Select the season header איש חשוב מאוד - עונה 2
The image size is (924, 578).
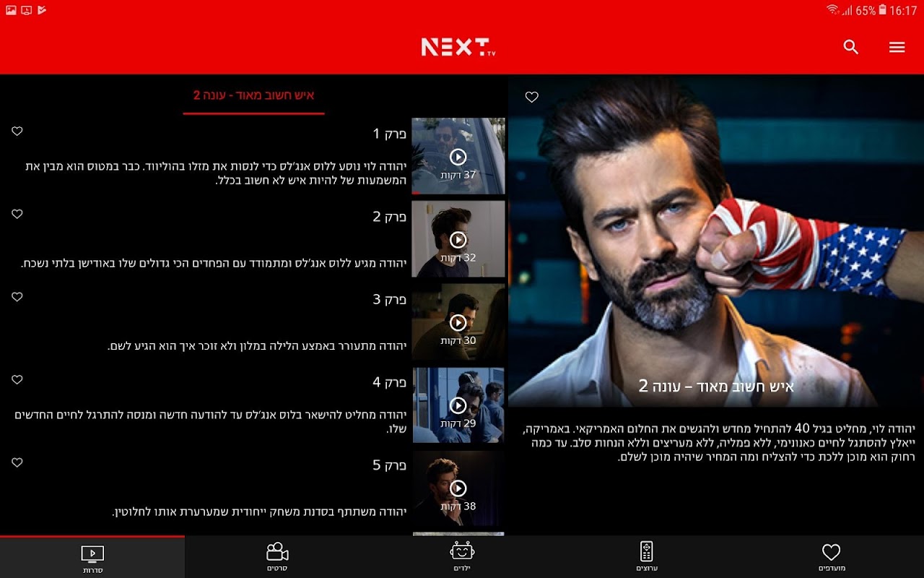tap(253, 95)
